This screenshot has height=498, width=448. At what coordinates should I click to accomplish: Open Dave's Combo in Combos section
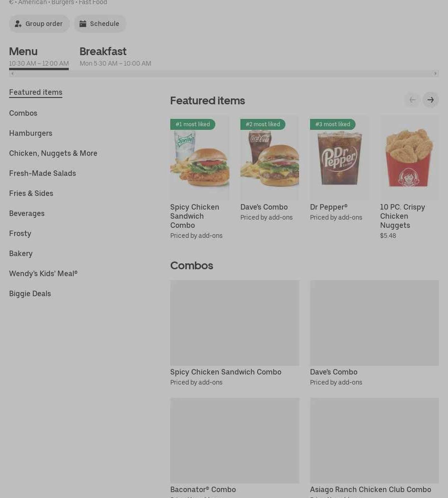coord(374,334)
